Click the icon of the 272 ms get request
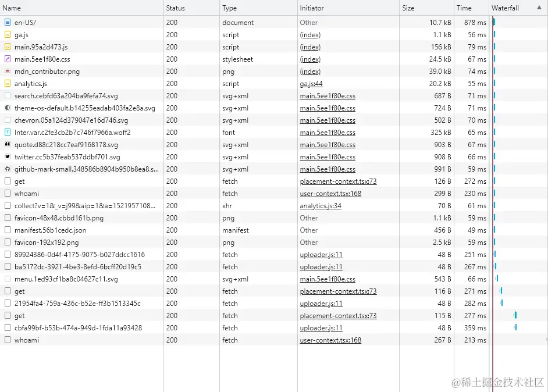This screenshot has width=548, height=392. [8, 181]
